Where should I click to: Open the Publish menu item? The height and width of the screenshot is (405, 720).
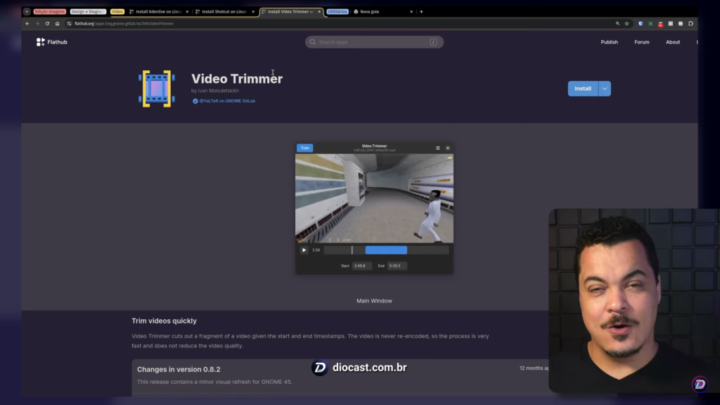pyautogui.click(x=609, y=42)
